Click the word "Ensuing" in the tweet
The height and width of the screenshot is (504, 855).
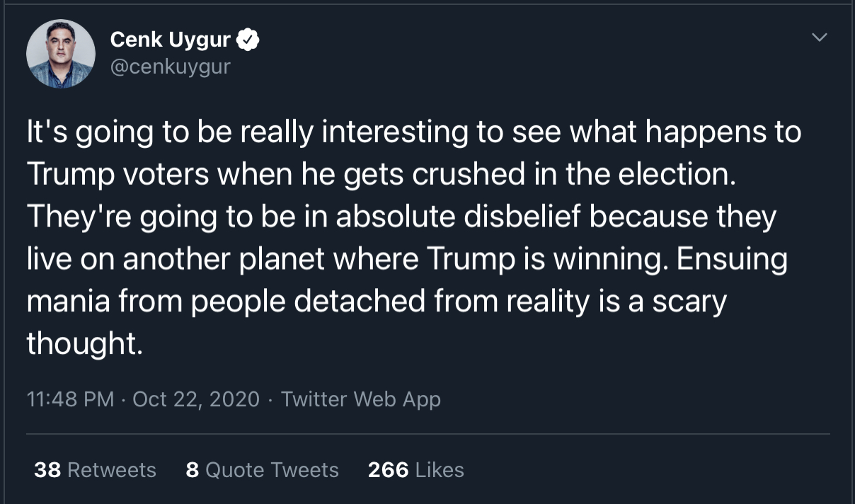(732, 260)
